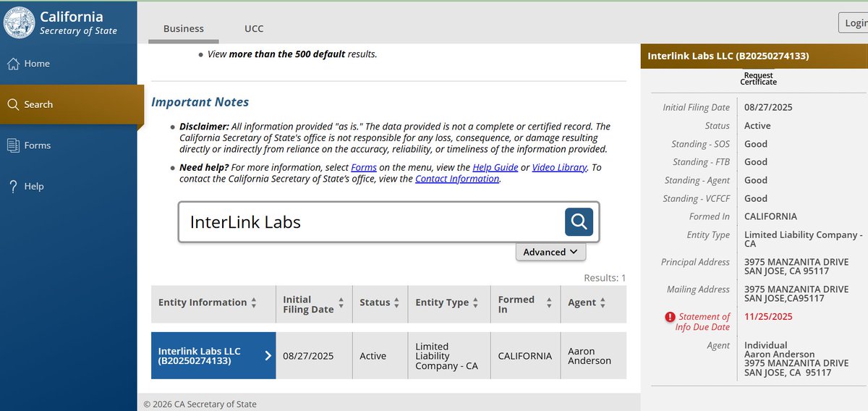Sort by Status column arrows

[396, 303]
